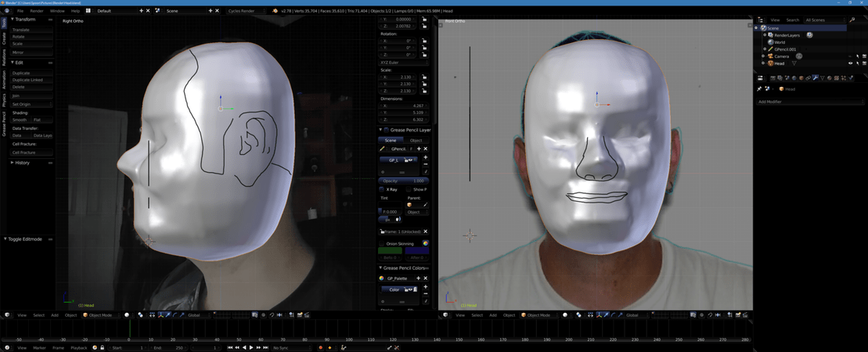Click the Duplicate button in Edit panel
Image resolution: width=868 pixels, height=352 pixels.
pyautogui.click(x=21, y=73)
